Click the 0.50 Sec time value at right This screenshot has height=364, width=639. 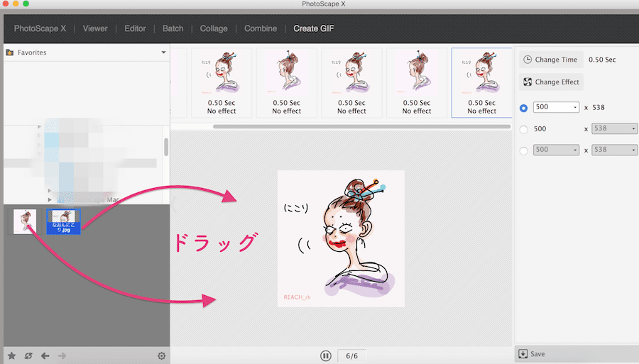pos(602,60)
